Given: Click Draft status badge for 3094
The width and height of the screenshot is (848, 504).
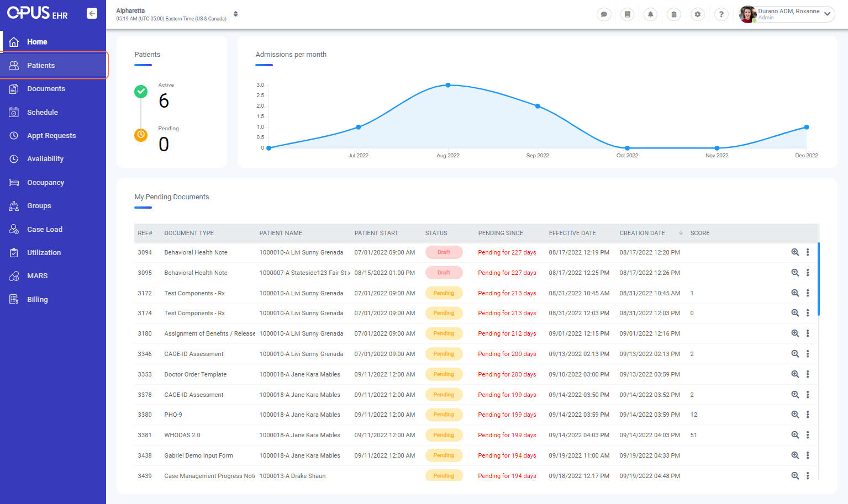Looking at the screenshot, I should coord(444,252).
